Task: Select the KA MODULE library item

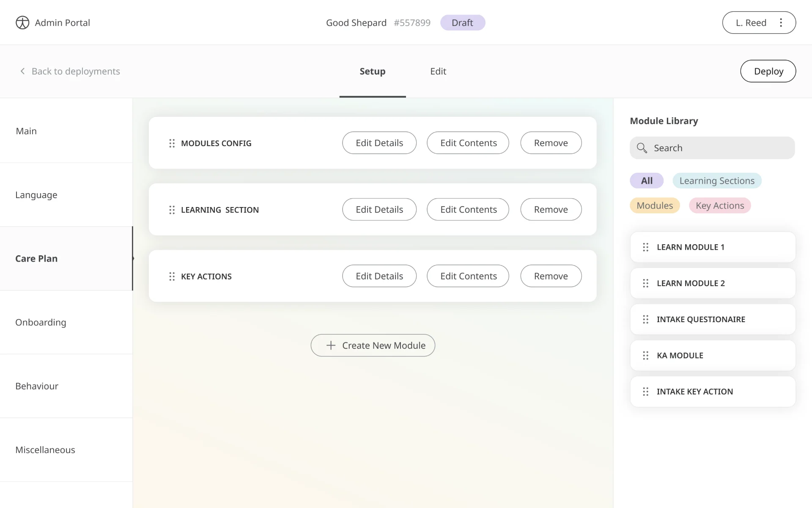Action: pyautogui.click(x=713, y=355)
